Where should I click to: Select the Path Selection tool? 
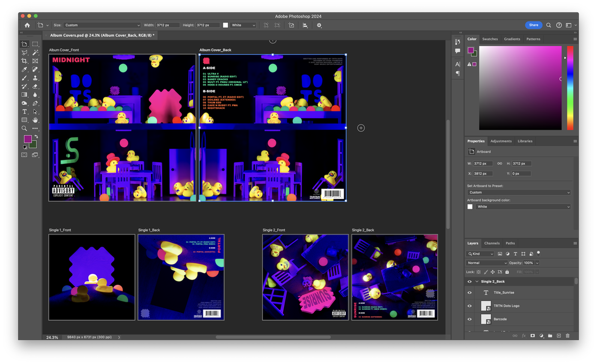(x=35, y=111)
